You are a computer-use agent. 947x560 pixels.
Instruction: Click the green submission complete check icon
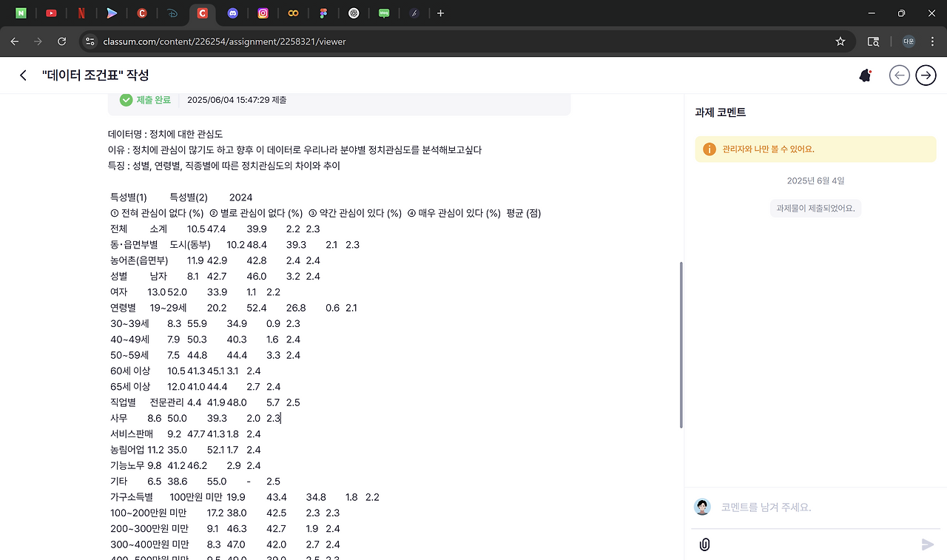[x=127, y=100]
